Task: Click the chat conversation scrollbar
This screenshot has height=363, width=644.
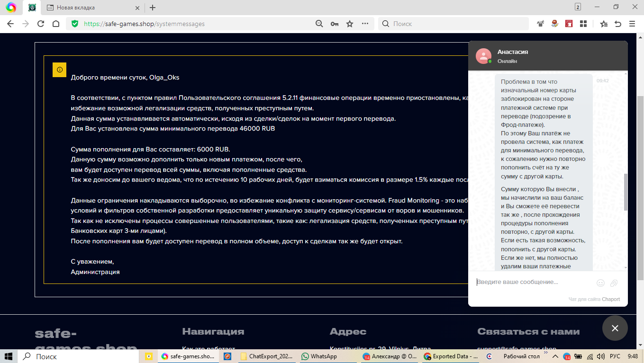Action: (x=626, y=192)
